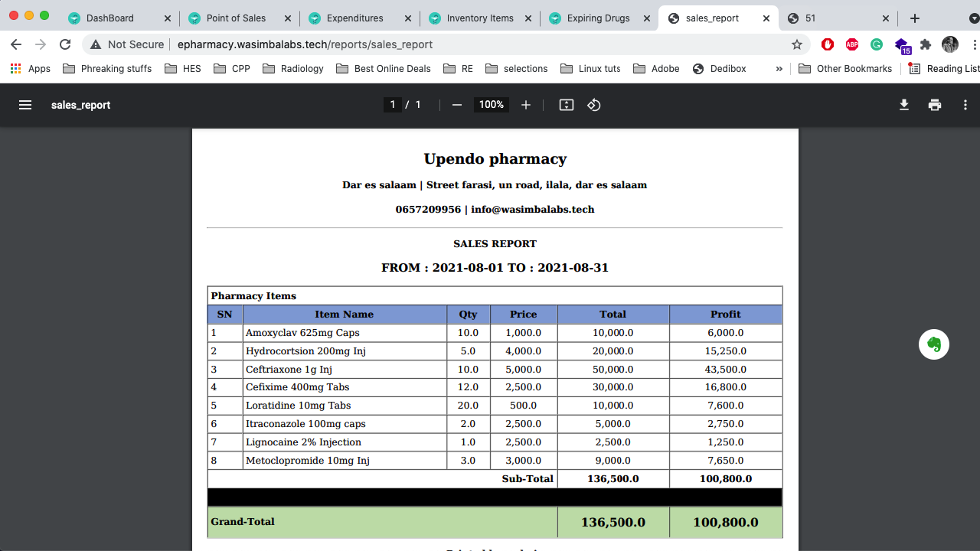Click the Amoxyclav 625mg Caps item name
The width and height of the screenshot is (980, 551).
click(302, 333)
